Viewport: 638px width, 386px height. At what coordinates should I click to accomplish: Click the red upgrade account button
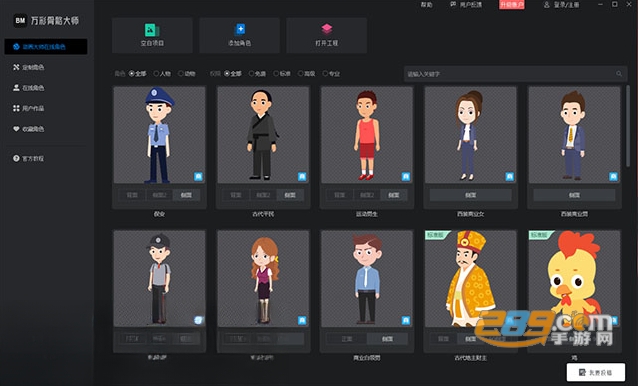[x=512, y=4]
